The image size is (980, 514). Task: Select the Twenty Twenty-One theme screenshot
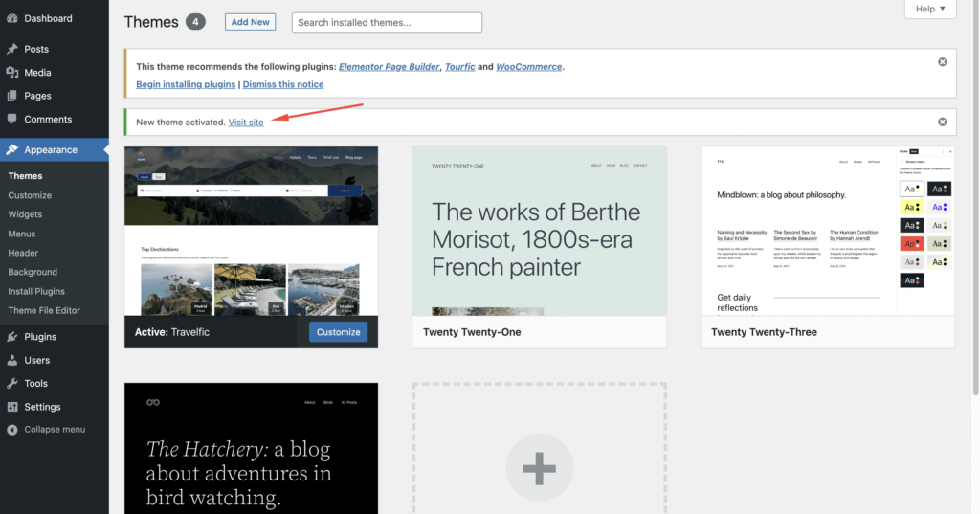click(540, 232)
